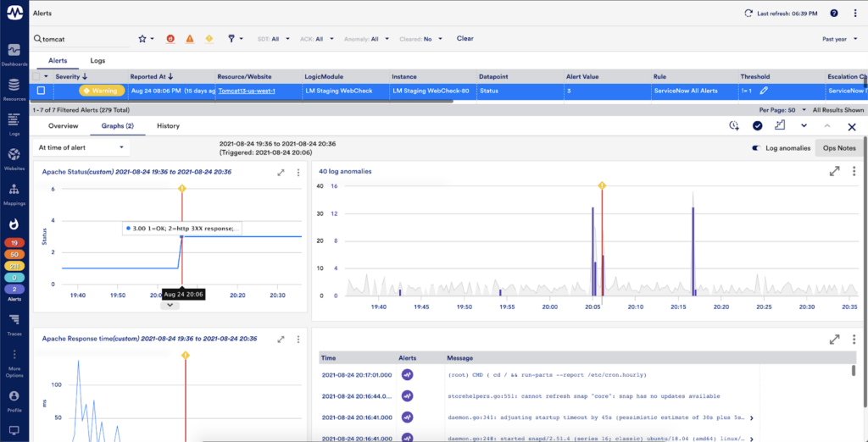Expand the chevron below Apache Status graph
868x442 pixels.
(170, 305)
